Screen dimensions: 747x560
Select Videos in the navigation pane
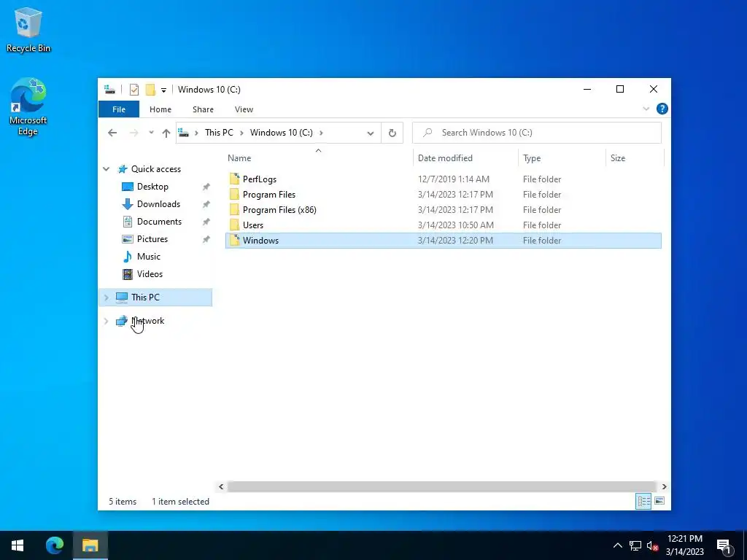[150, 274]
